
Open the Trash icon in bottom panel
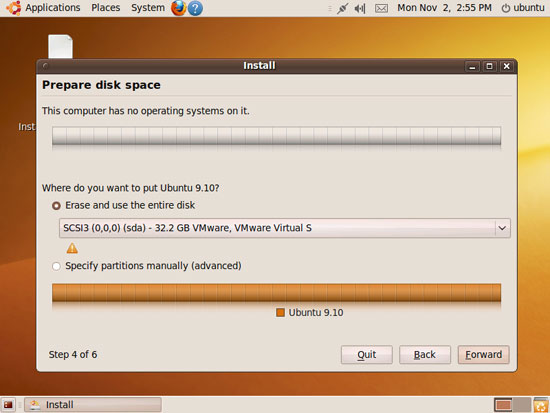pos(541,405)
